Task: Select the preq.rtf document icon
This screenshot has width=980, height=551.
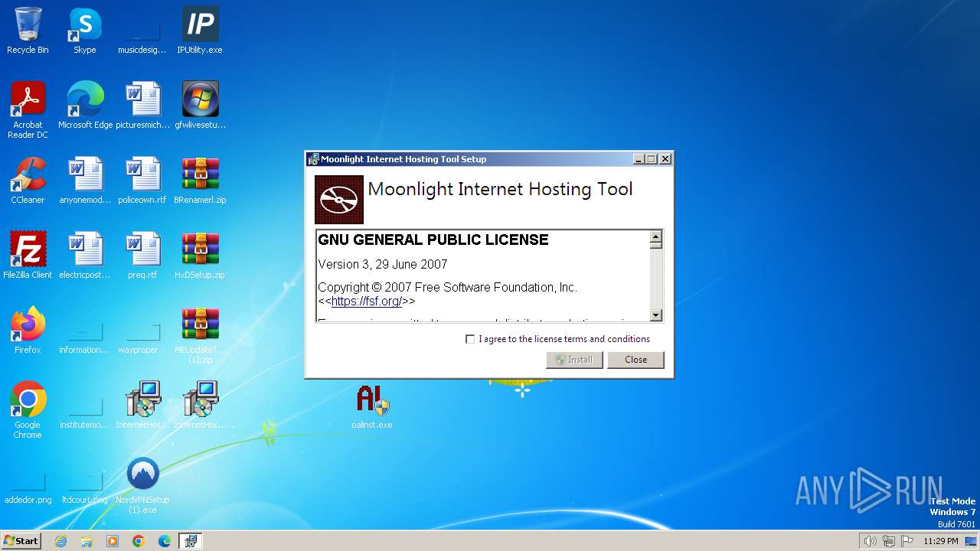Action: [x=143, y=256]
